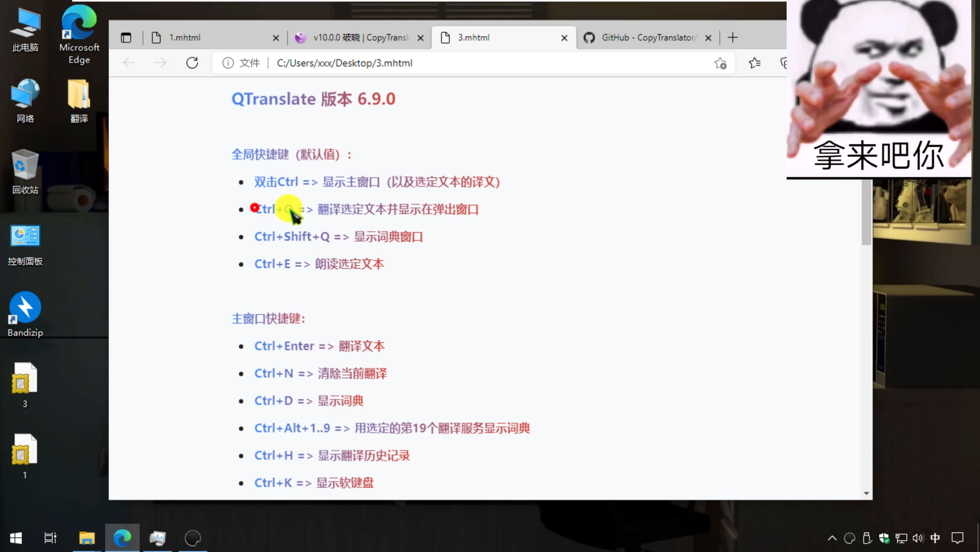Close the 3.mhtml tab
Viewport: 980px width, 552px height.
coord(564,38)
